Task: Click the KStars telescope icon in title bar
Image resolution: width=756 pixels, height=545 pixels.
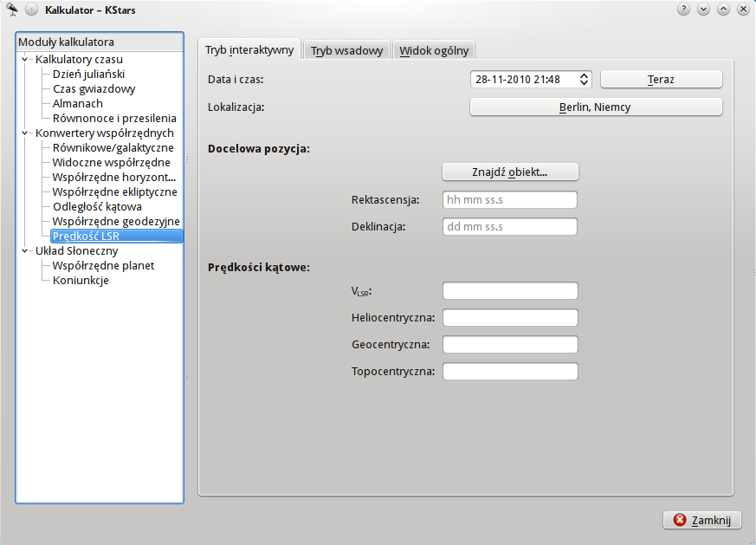Action: (12, 10)
